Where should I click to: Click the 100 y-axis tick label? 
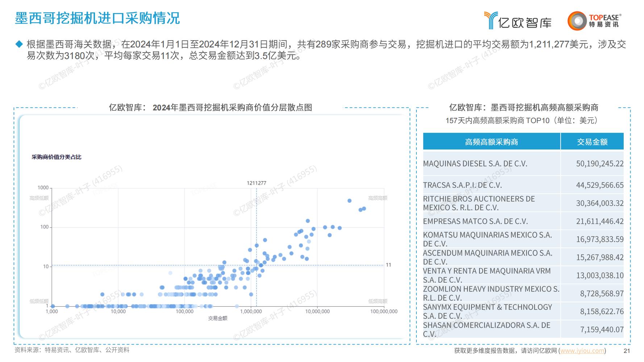pyautogui.click(x=44, y=227)
